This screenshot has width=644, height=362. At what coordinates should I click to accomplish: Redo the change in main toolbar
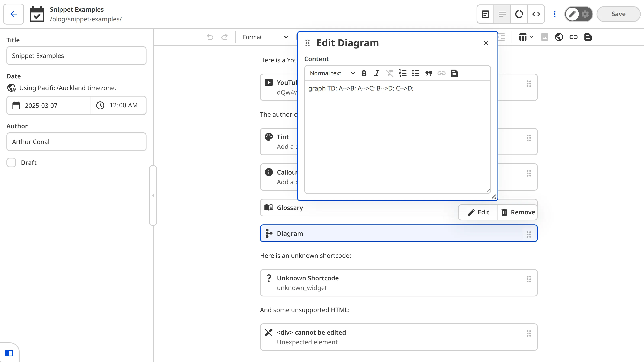click(225, 37)
